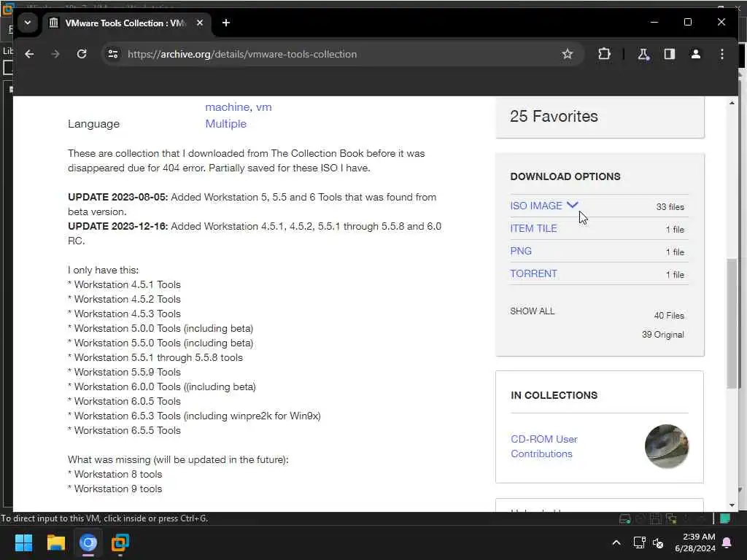Expand the ISO IMAGE file list chevron

pos(572,205)
